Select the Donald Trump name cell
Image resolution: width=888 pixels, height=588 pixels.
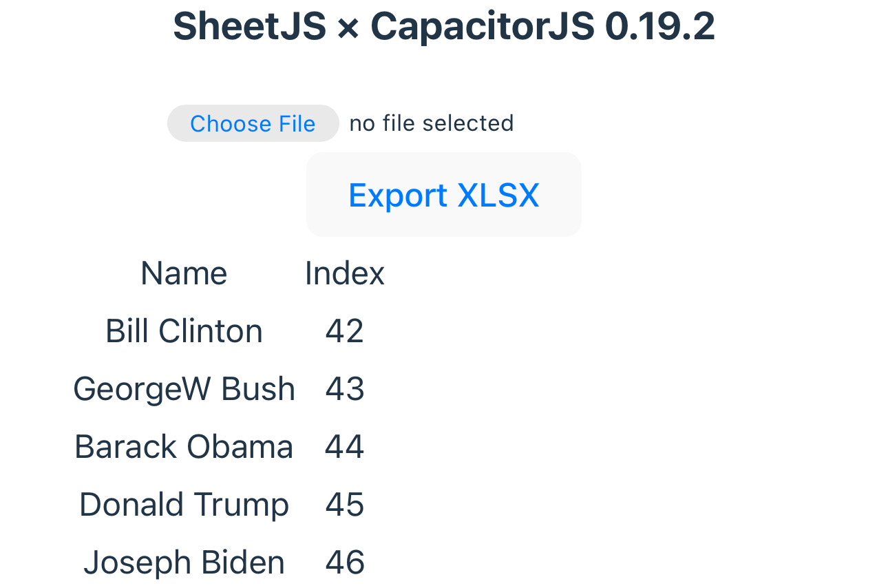(184, 505)
